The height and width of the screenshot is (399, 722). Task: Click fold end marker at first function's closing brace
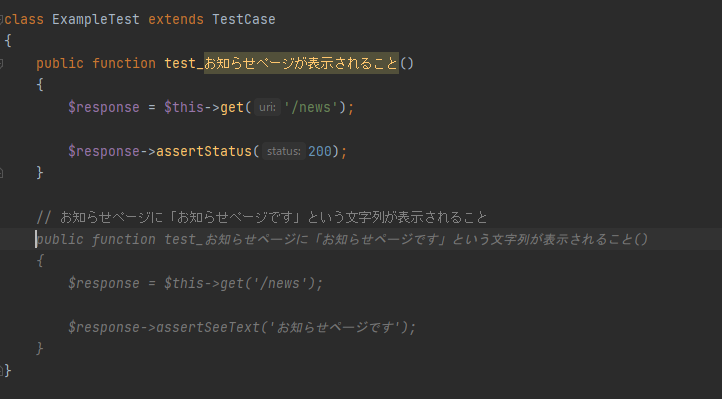point(1,173)
